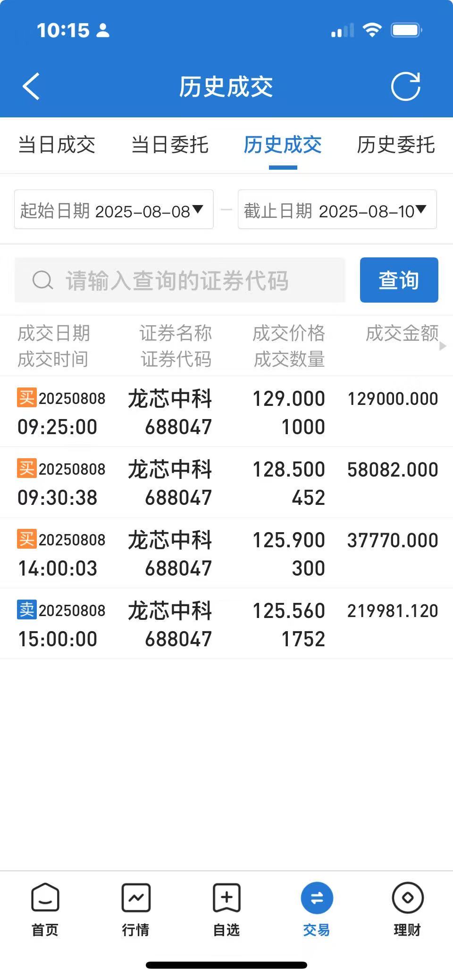Tap the home indicator bar
The image size is (453, 980).
pyautogui.click(x=226, y=965)
